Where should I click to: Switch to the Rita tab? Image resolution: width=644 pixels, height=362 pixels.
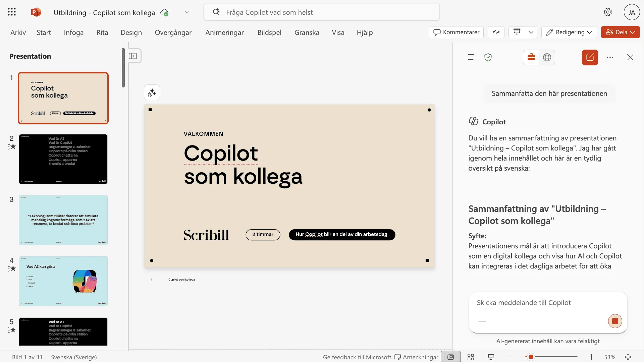[102, 33]
